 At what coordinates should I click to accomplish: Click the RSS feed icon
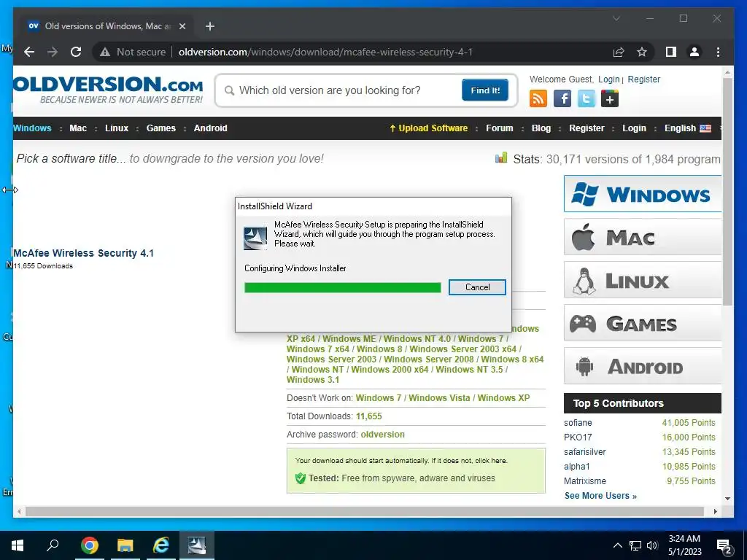538,99
